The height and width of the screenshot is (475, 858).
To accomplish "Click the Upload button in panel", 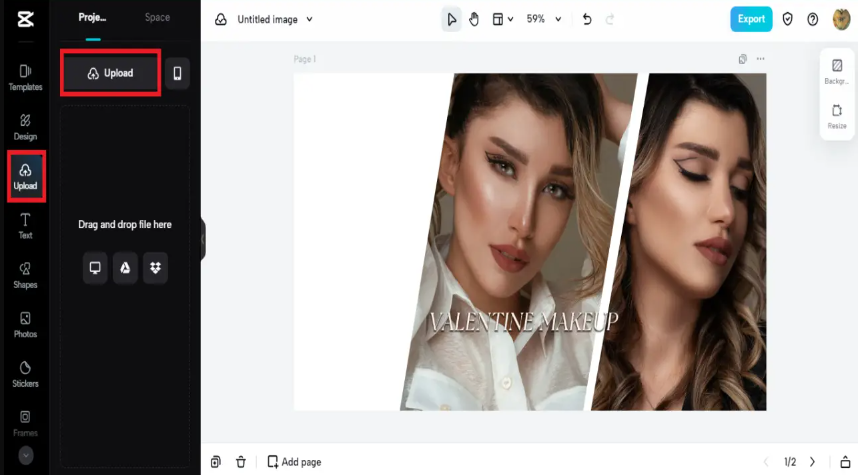I will [111, 73].
